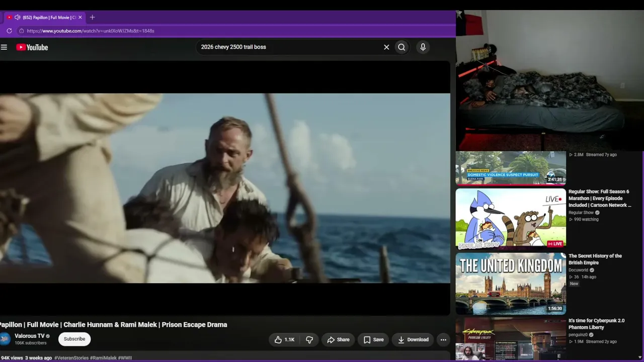Open 'The Secret History of the British Empire' title
644x362 pixels.
click(595, 259)
